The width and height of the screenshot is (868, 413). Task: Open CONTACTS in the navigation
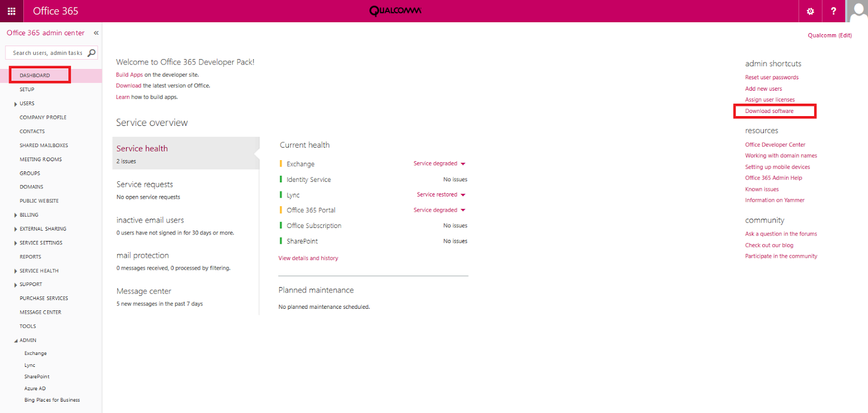pos(33,131)
